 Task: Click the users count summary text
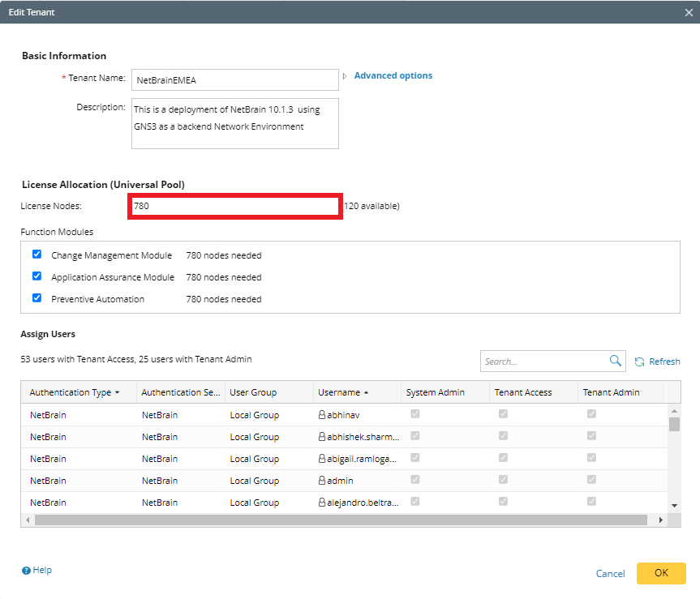(136, 359)
